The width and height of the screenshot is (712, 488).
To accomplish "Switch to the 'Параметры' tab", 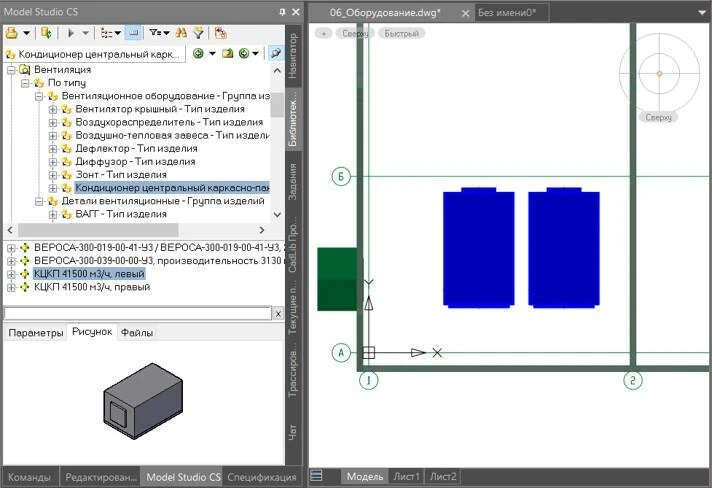I will [34, 332].
